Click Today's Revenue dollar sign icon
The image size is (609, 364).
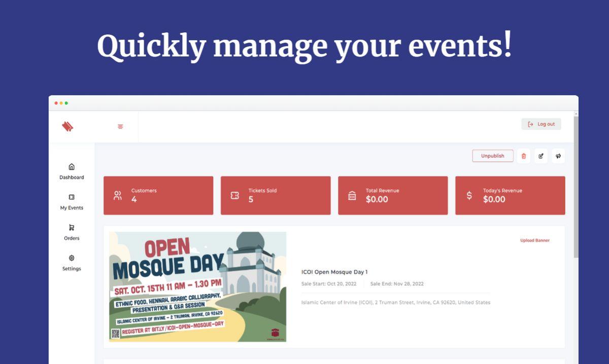469,196
